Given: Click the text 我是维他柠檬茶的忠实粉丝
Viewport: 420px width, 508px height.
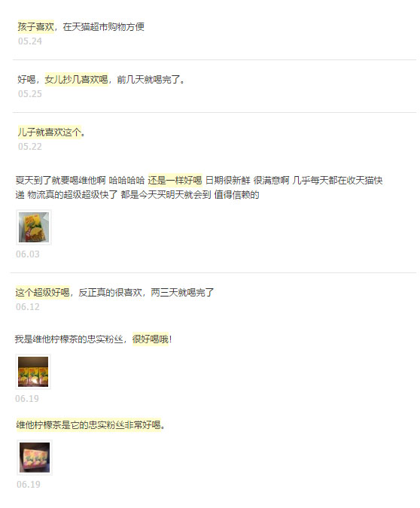Looking at the screenshot, I should 68,339.
